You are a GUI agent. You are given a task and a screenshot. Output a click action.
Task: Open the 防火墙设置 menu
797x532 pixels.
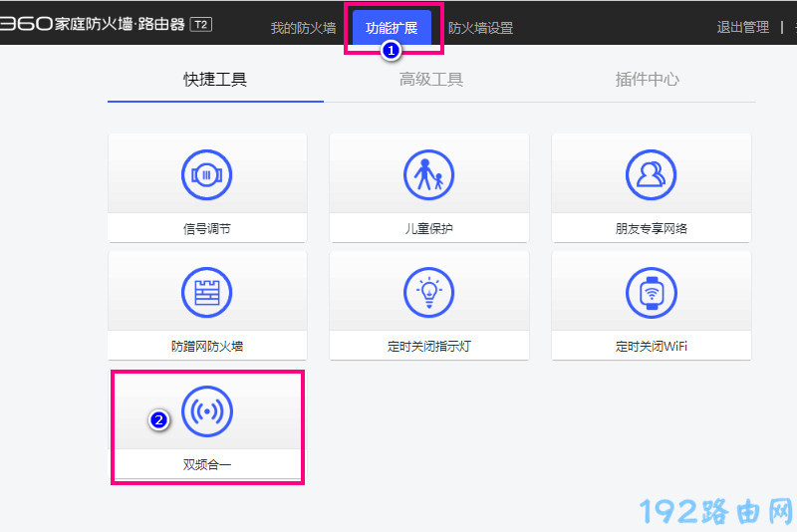point(480,28)
